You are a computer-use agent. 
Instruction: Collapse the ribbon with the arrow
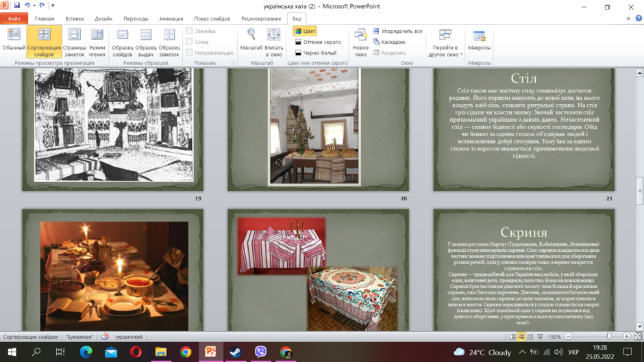628,18
